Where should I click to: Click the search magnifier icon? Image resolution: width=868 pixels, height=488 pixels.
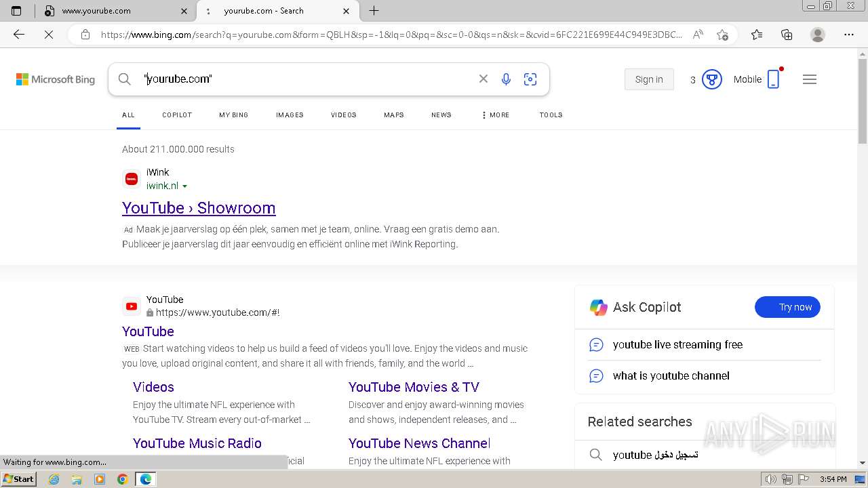tap(124, 79)
